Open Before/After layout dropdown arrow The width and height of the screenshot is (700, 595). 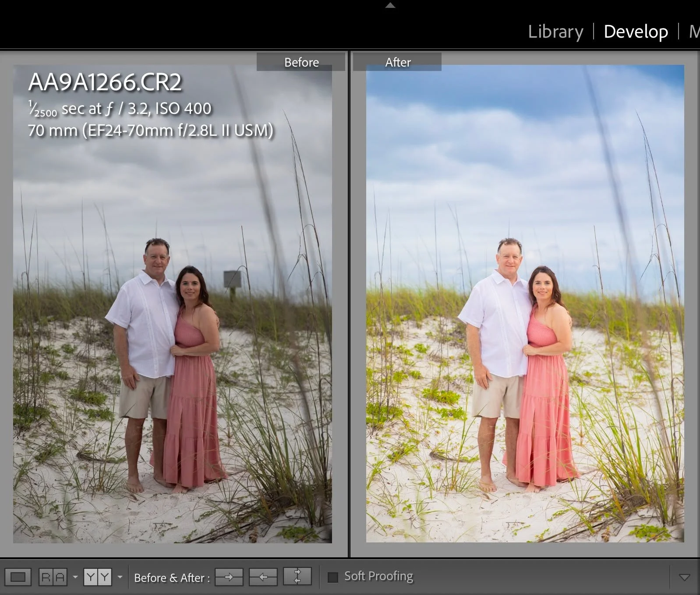[x=120, y=577]
